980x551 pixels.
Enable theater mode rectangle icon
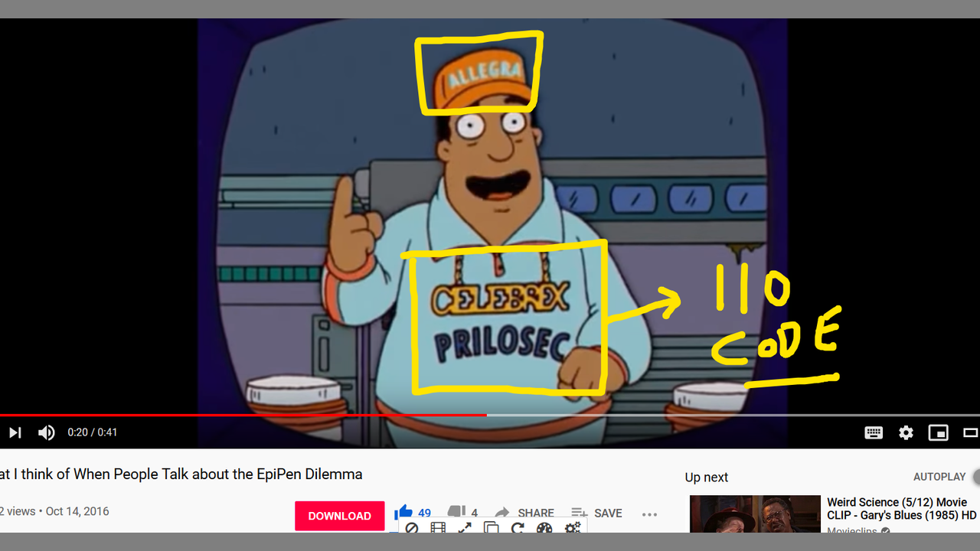[971, 432]
